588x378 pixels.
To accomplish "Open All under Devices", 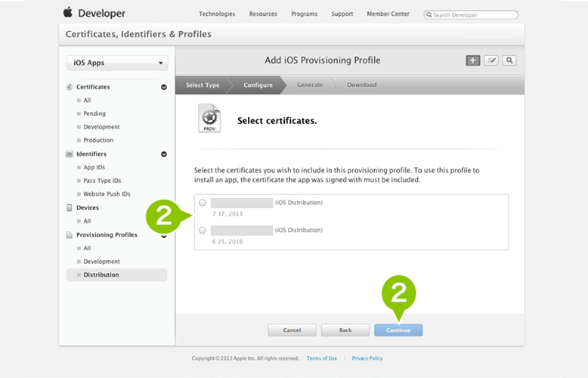I will point(87,221).
